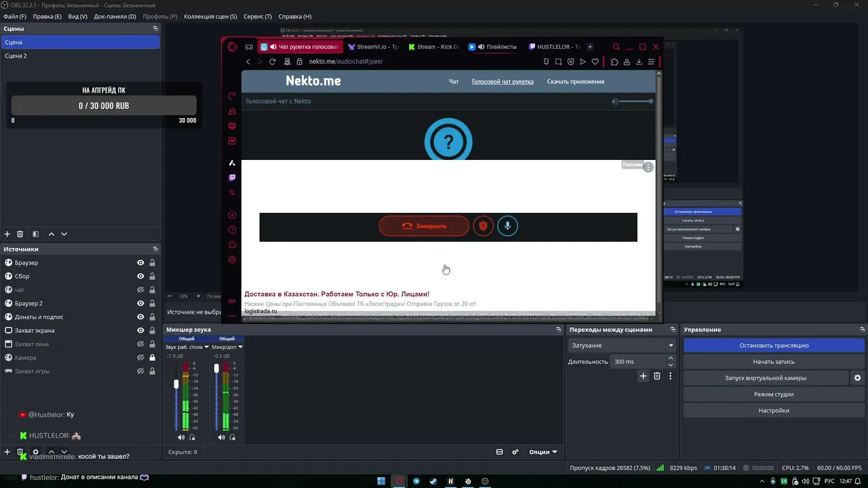
Task: Click the red Завершить call button
Action: click(x=424, y=226)
